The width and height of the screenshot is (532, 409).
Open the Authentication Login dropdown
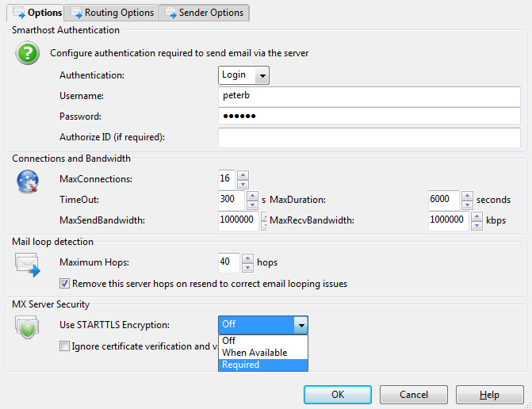[x=243, y=75]
